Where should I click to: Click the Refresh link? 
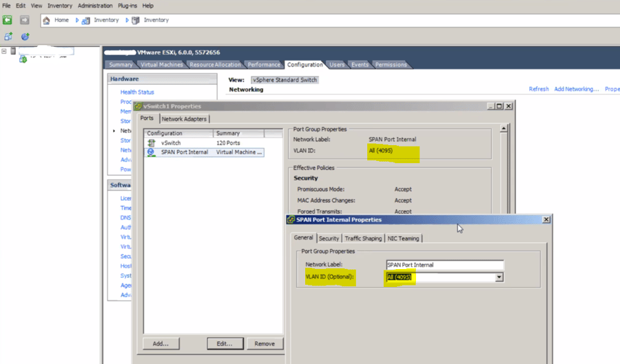[539, 89]
